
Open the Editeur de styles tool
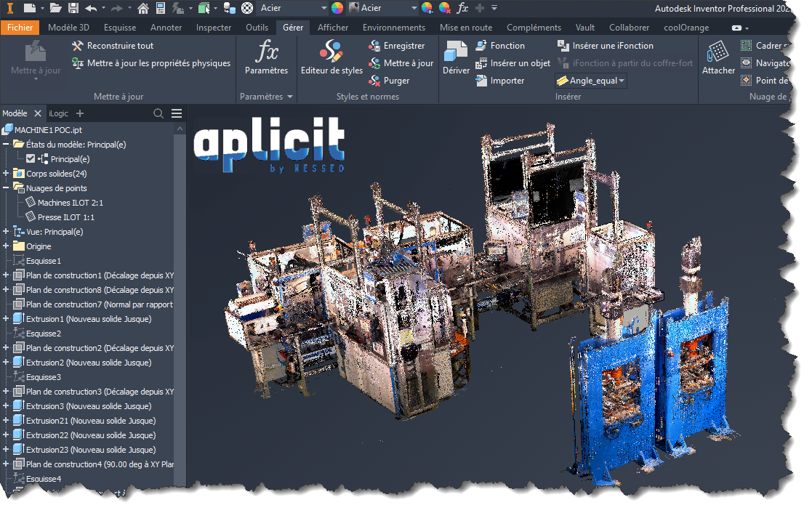pos(331,52)
